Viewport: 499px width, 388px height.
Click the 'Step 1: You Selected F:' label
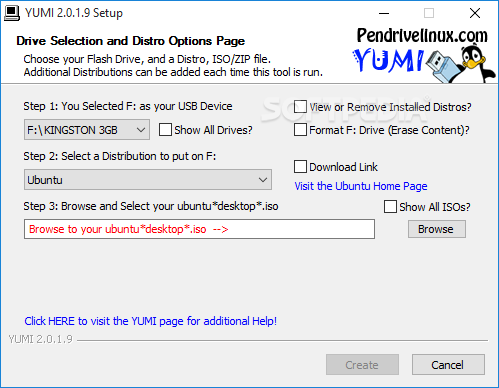pos(128,106)
